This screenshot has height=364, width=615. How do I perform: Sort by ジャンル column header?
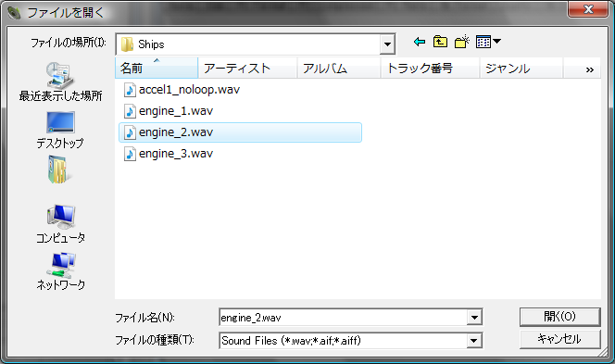tap(521, 69)
